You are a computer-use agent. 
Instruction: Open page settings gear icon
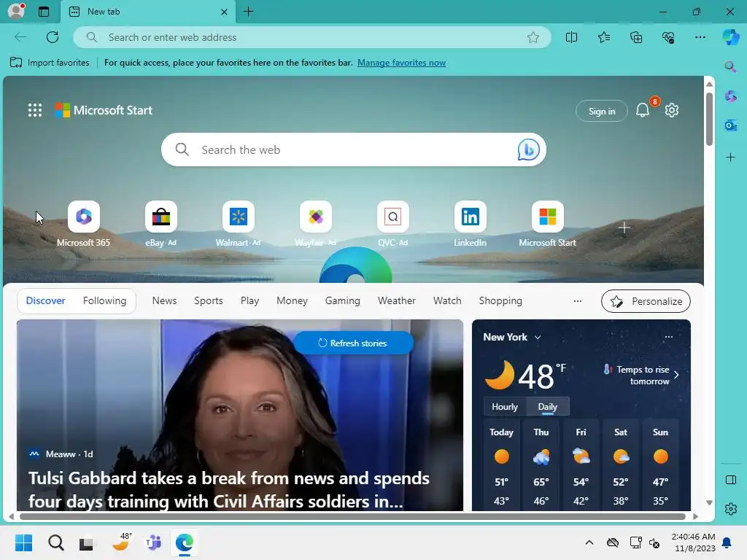(x=672, y=111)
